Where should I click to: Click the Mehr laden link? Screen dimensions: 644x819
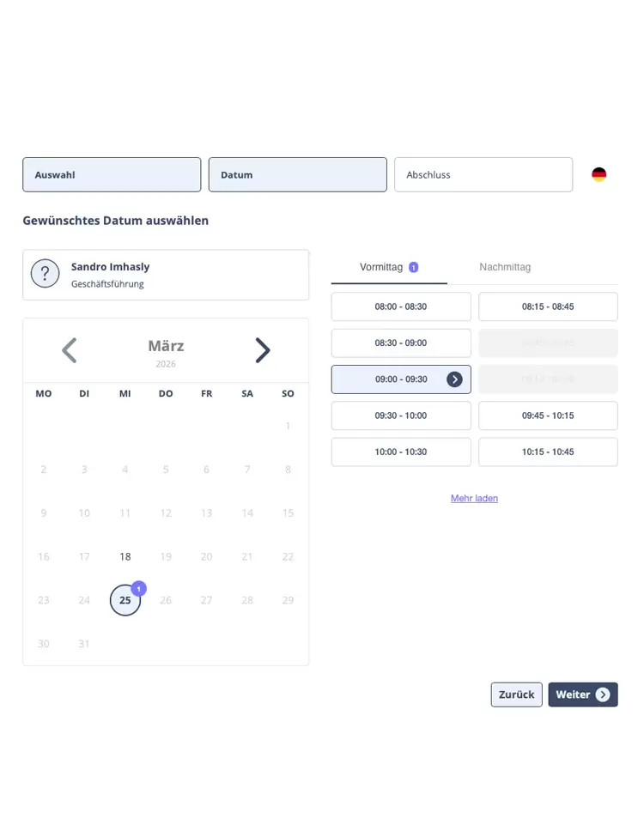click(x=474, y=498)
